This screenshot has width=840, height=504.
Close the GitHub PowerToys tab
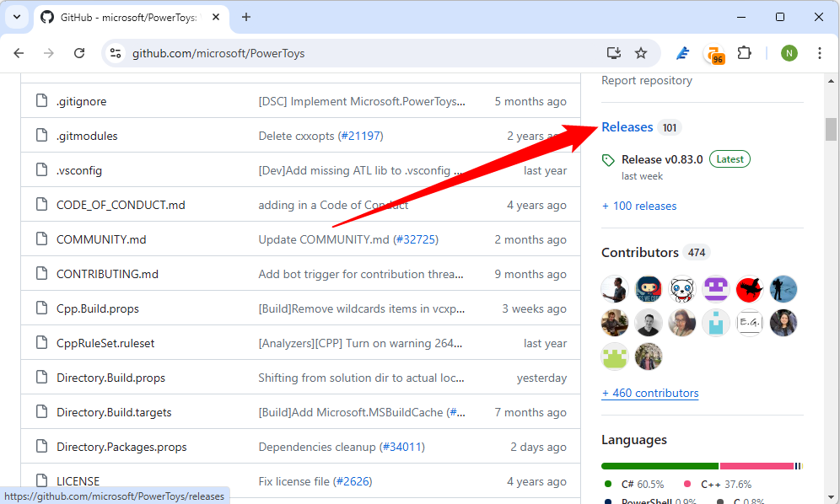pyautogui.click(x=216, y=17)
